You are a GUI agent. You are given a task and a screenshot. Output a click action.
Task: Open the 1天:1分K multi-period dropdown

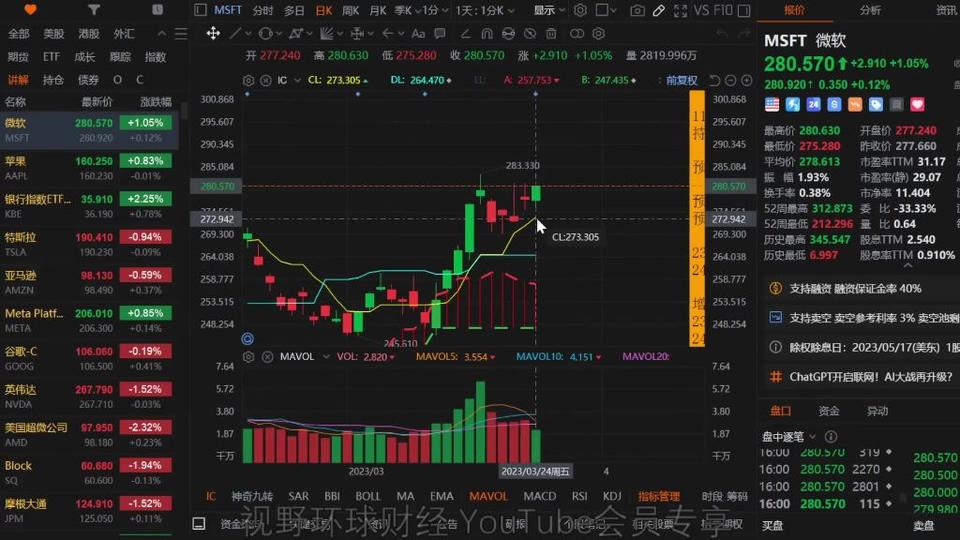[485, 10]
